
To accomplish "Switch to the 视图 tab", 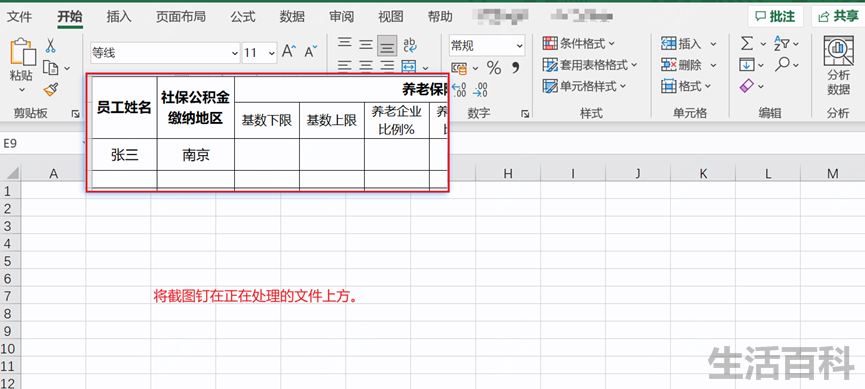I will pyautogui.click(x=391, y=17).
